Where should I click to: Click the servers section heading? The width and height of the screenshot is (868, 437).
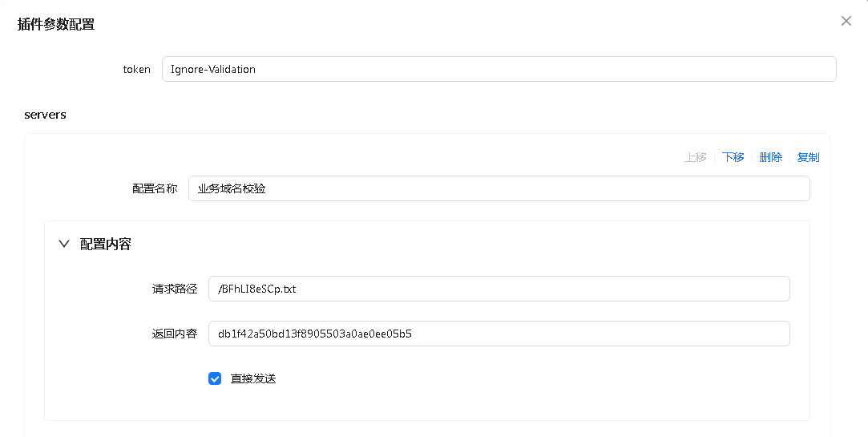pyautogui.click(x=45, y=115)
